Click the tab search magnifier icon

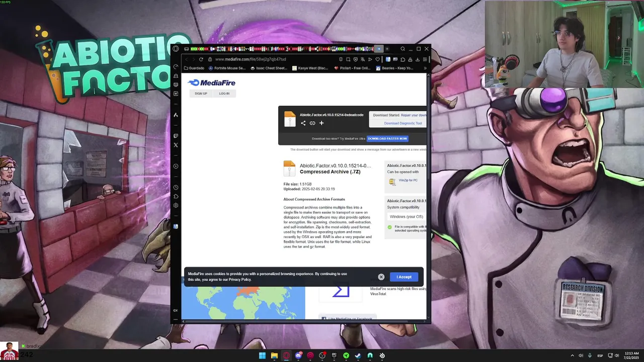(403, 49)
